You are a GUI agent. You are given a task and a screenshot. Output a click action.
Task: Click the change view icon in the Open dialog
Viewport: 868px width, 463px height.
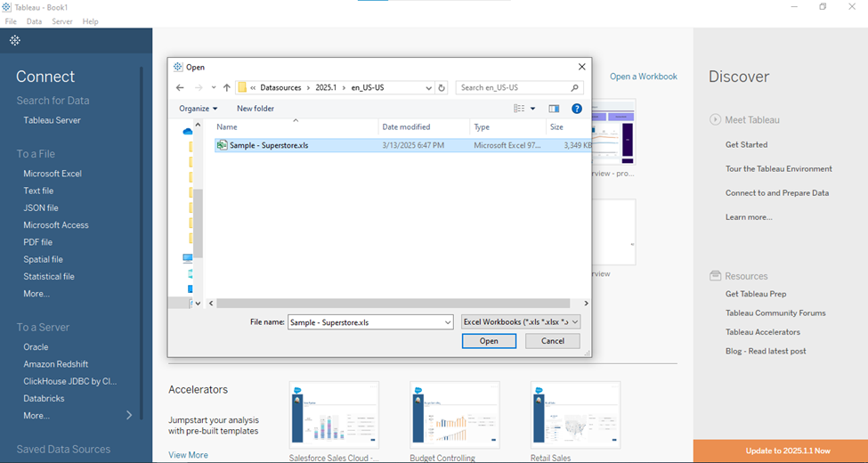coord(519,109)
